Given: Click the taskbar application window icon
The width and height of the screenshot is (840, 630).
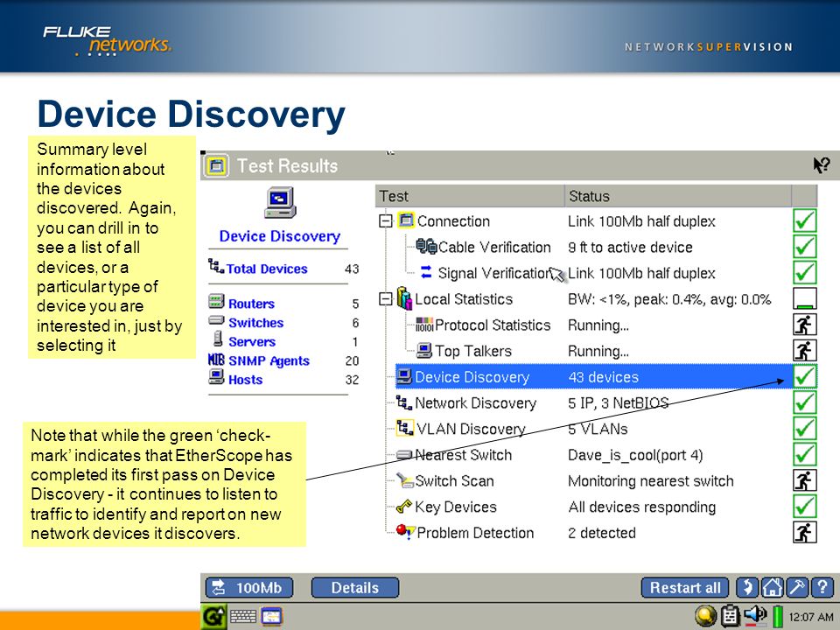Looking at the screenshot, I should click(271, 617).
